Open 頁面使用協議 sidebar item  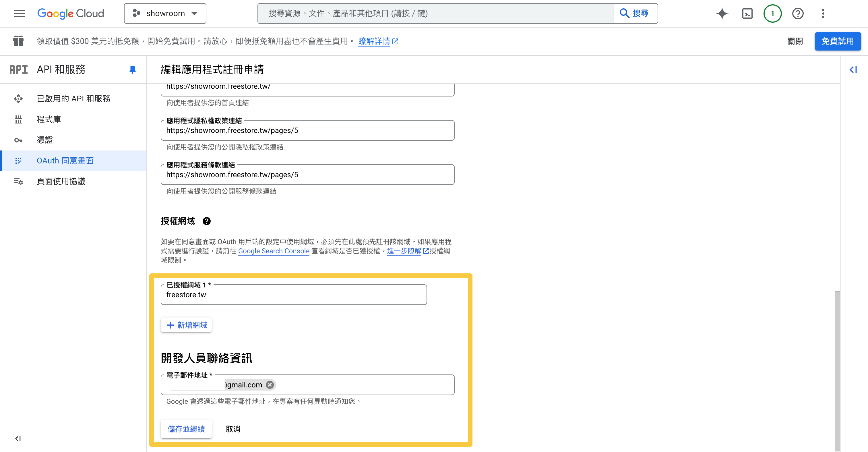tap(73, 181)
